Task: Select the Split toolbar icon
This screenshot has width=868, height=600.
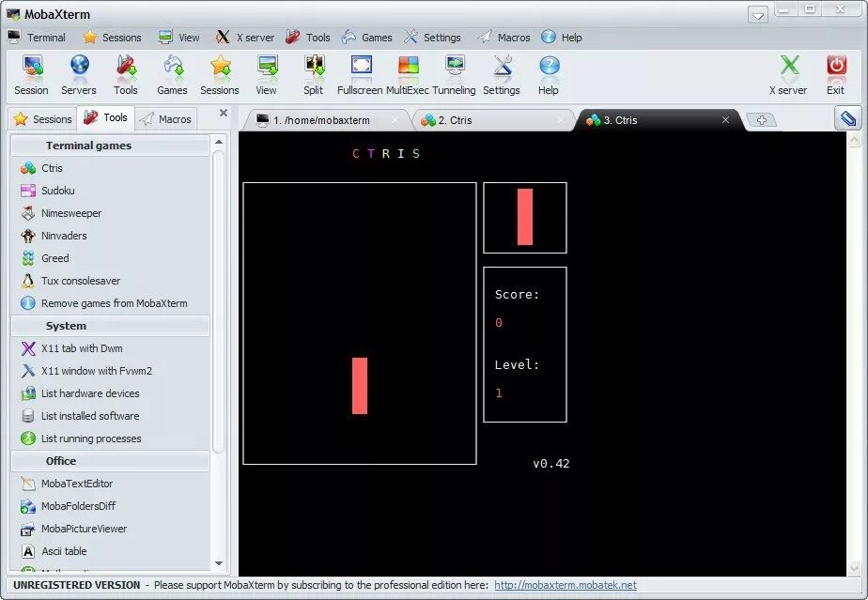Action: coord(314,75)
